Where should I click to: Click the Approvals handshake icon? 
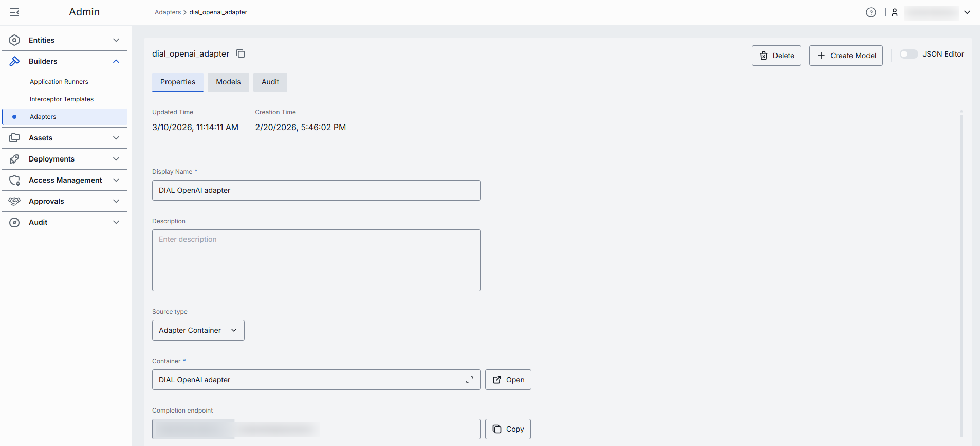click(14, 201)
